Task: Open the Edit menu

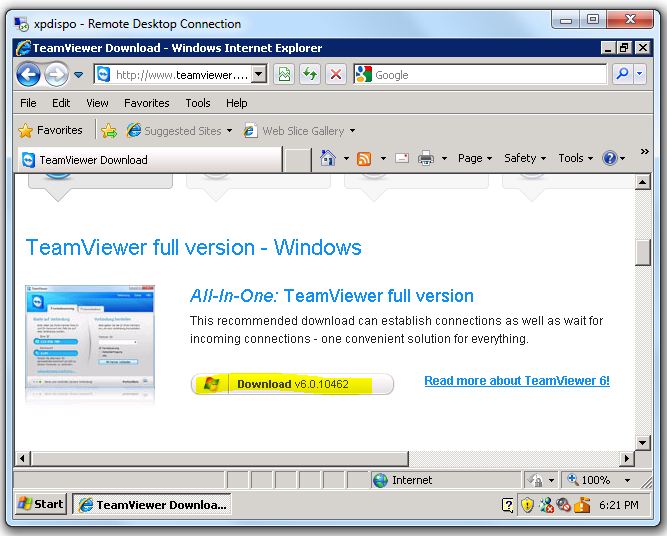Action: pos(61,103)
